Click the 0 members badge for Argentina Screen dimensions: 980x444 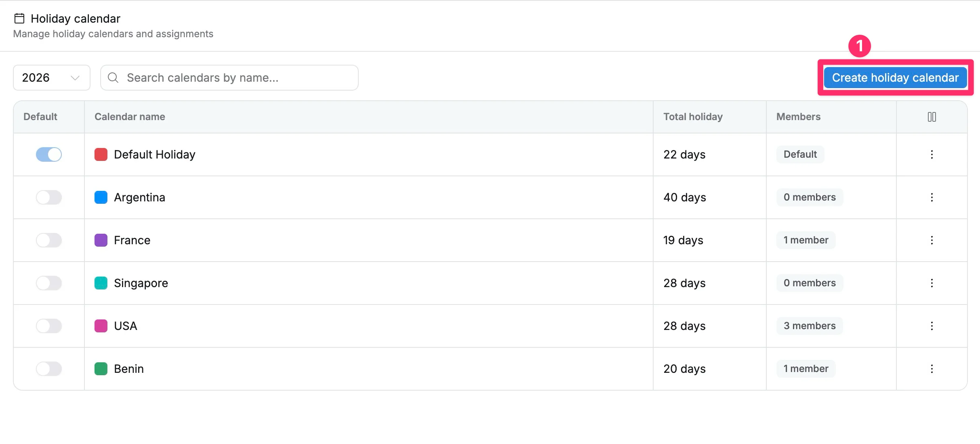point(810,197)
